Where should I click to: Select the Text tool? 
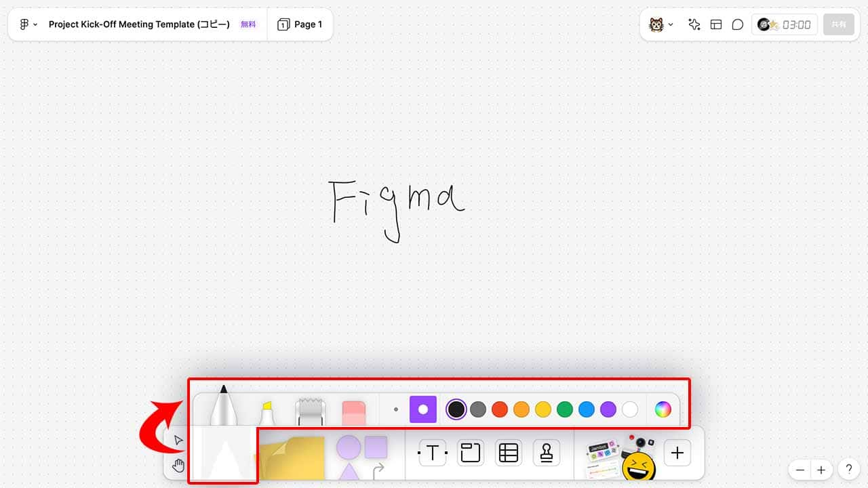click(433, 453)
